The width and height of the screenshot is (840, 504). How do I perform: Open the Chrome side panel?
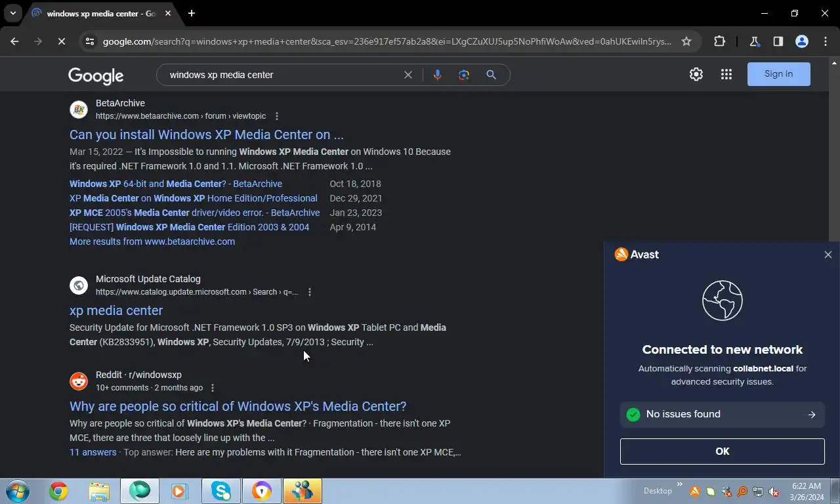(x=778, y=41)
